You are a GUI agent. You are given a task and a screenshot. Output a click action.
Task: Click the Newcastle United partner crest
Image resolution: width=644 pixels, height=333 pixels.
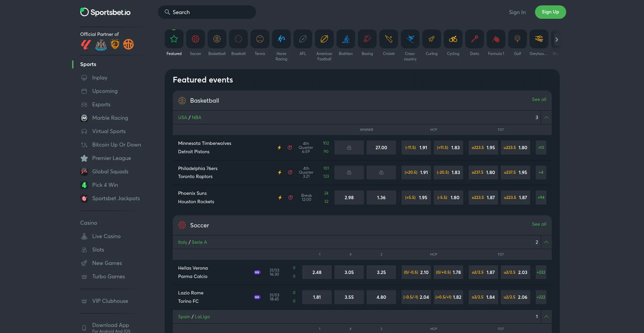(101, 45)
